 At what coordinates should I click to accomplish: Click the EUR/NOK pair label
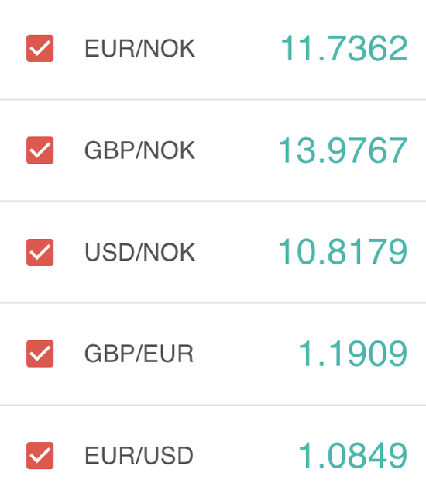139,49
